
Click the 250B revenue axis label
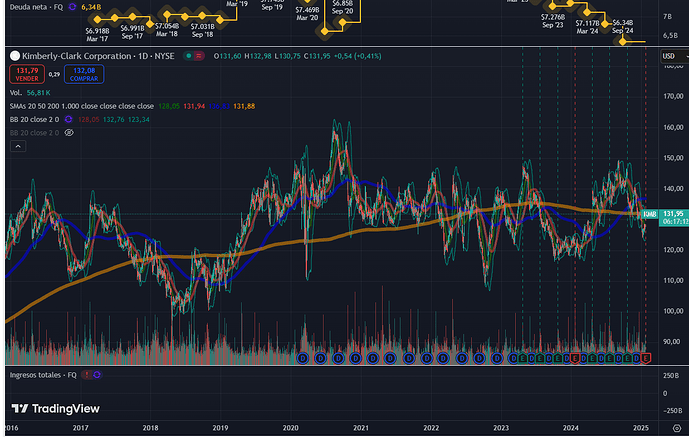coord(671,376)
